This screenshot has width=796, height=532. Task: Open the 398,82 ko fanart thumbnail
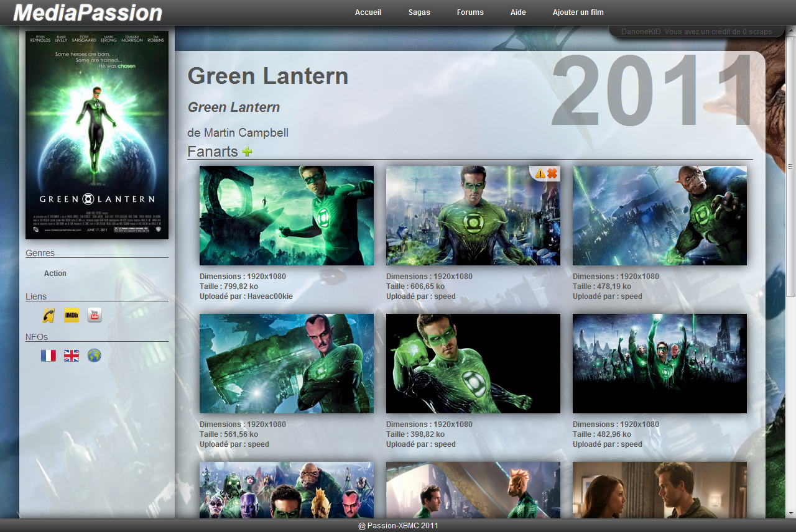click(x=473, y=364)
